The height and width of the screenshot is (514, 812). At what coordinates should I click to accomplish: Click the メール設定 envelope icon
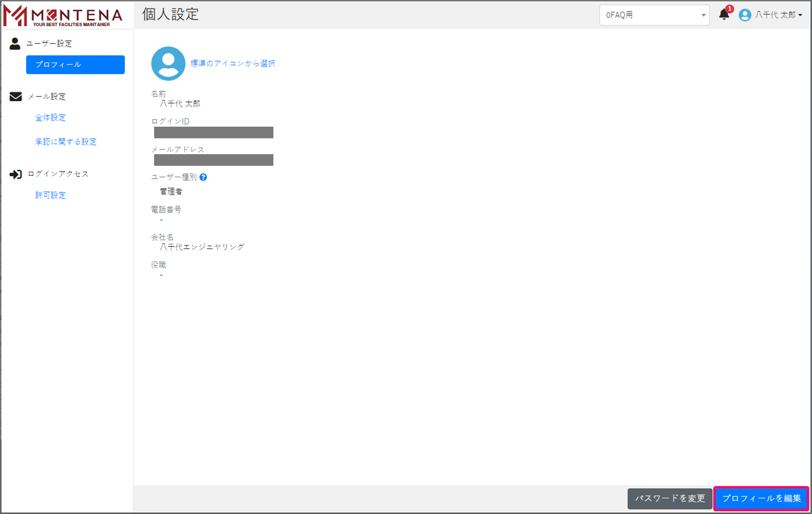pyautogui.click(x=15, y=96)
